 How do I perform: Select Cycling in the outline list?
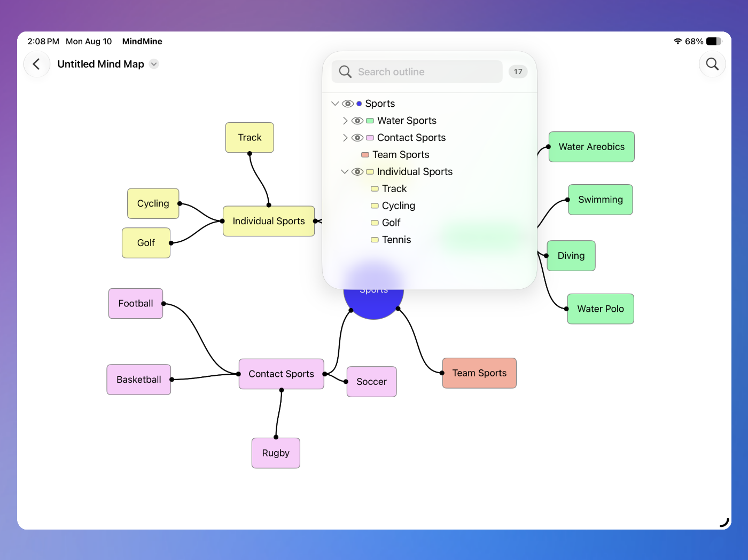[x=399, y=206]
